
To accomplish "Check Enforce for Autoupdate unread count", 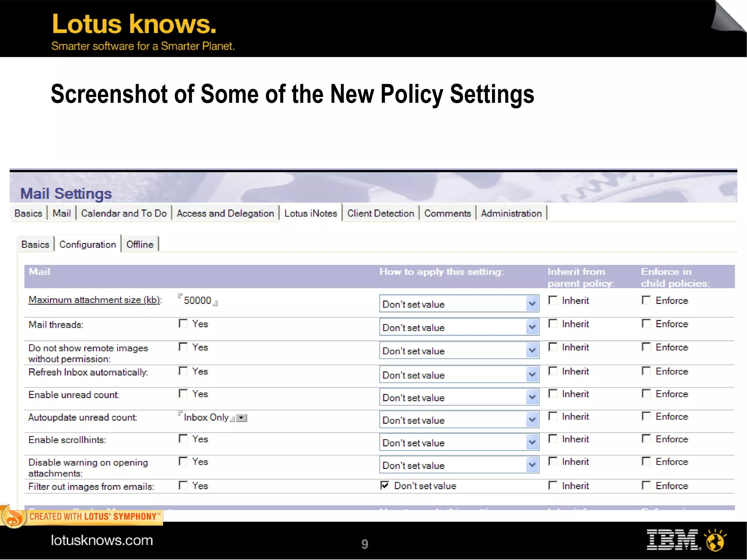I will pos(646,416).
